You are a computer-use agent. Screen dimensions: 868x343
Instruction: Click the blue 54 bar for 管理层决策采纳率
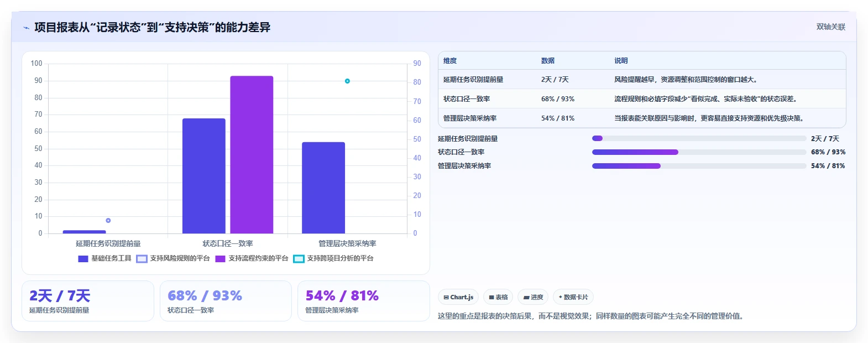[x=323, y=188]
